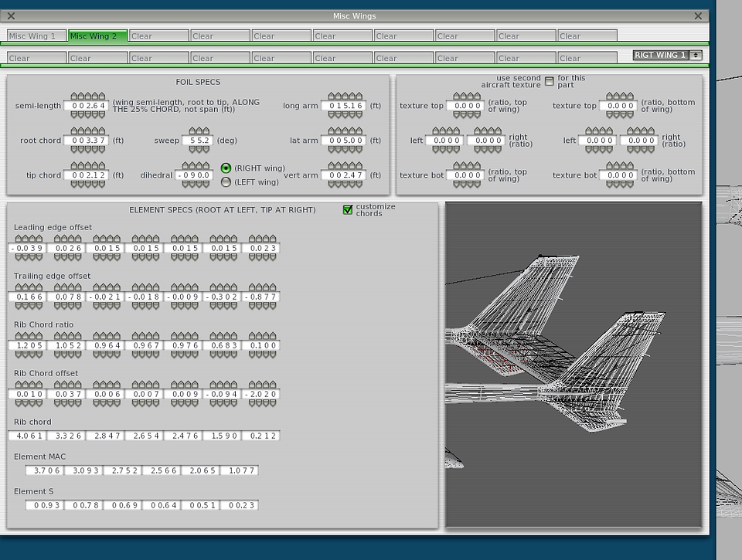The width and height of the screenshot is (742, 560).
Task: Click bottom-of-wing texture right value field
Action: coord(640,141)
